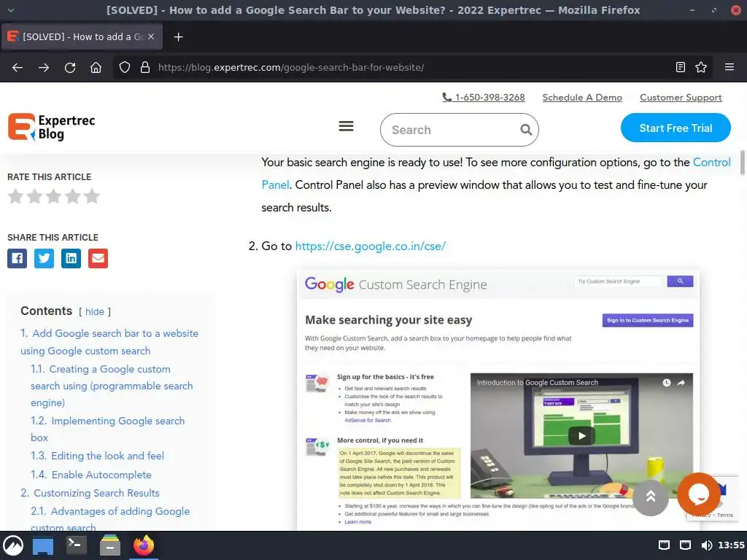Jump to Implementing Google search box
Viewport: 747px width, 560px height.
(x=108, y=429)
